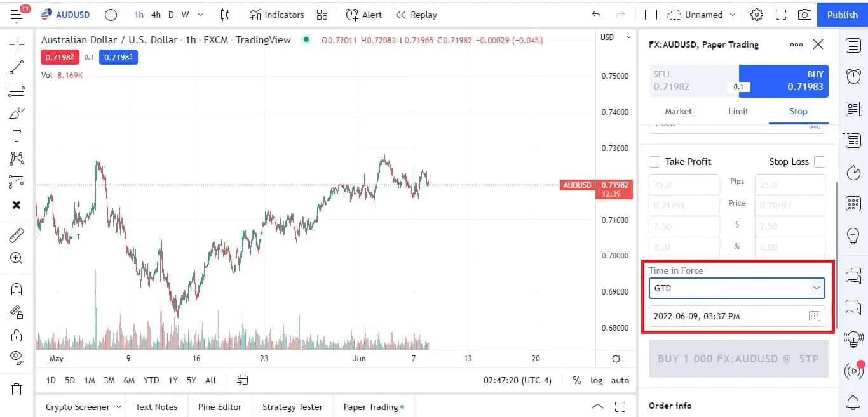The width and height of the screenshot is (868, 417).
Task: Tick the Stop Loss checkbox
Action: 820,162
